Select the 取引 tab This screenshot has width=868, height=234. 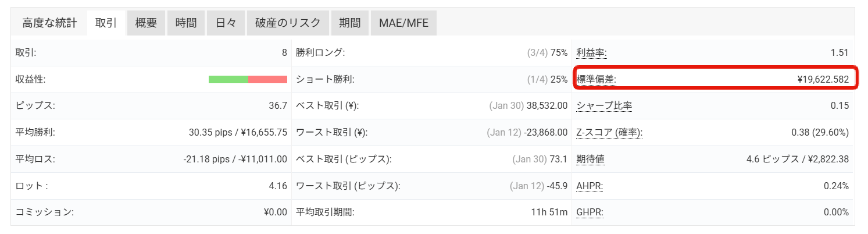[x=106, y=23]
